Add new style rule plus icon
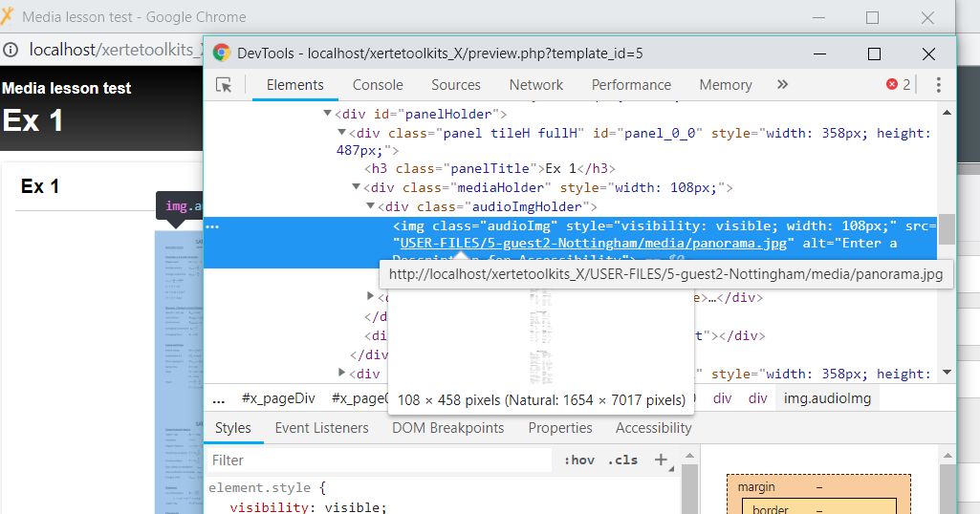 point(661,460)
